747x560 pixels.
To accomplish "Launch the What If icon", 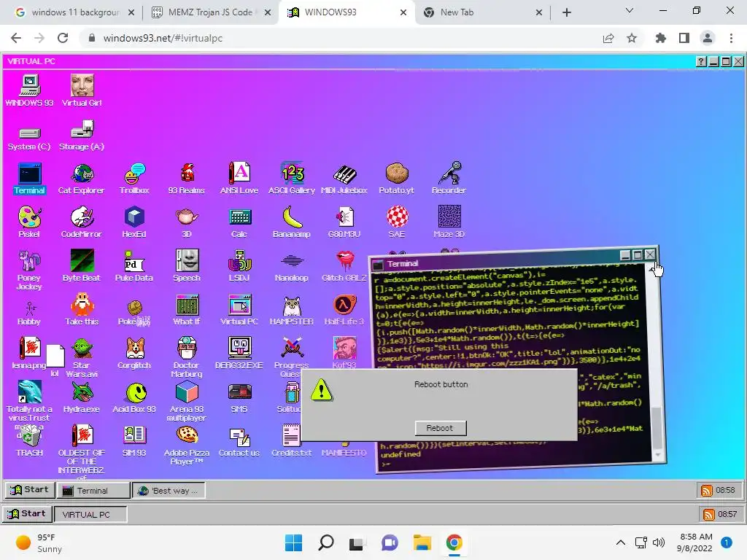I will pos(186,310).
